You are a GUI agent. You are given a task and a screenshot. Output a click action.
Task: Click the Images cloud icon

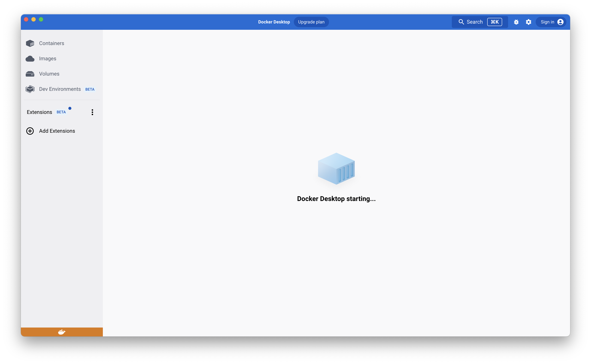point(30,58)
